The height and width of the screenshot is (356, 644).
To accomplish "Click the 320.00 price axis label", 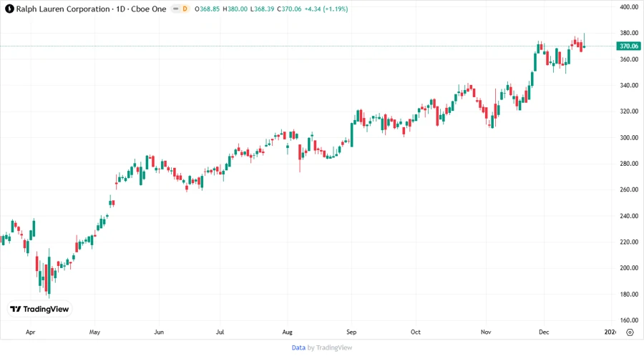I will click(x=629, y=111).
